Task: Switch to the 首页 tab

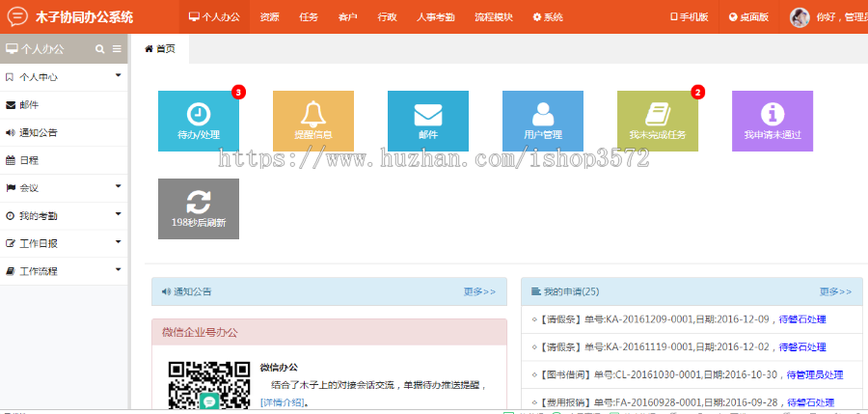Action: click(160, 49)
